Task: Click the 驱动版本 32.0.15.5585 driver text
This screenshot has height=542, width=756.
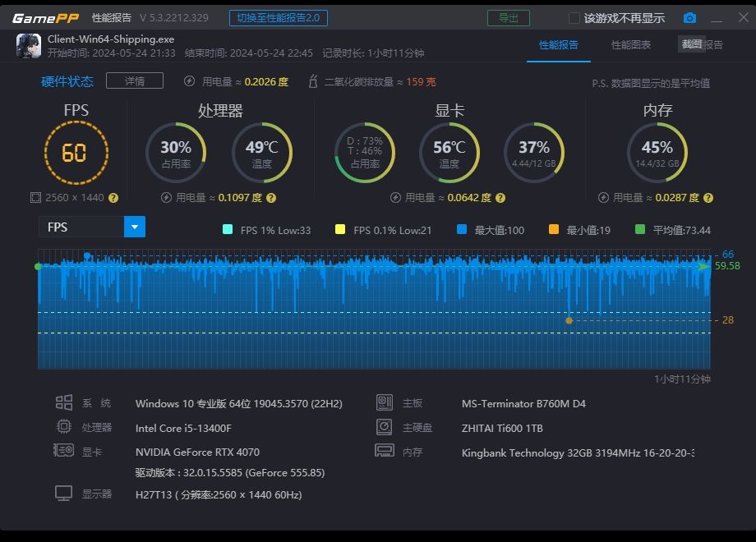Action: click(229, 473)
